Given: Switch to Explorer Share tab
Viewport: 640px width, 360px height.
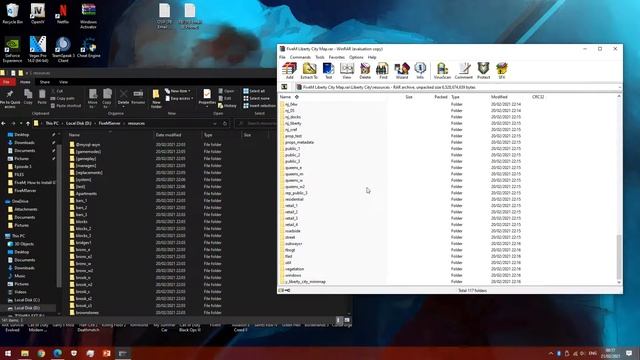Looking at the screenshot, I should (44, 82).
